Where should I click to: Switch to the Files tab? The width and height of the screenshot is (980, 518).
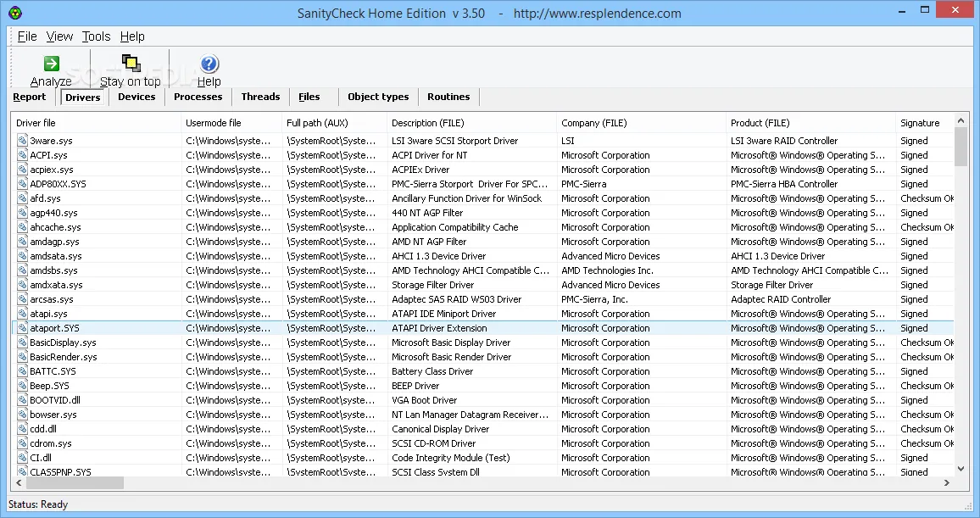tap(309, 97)
